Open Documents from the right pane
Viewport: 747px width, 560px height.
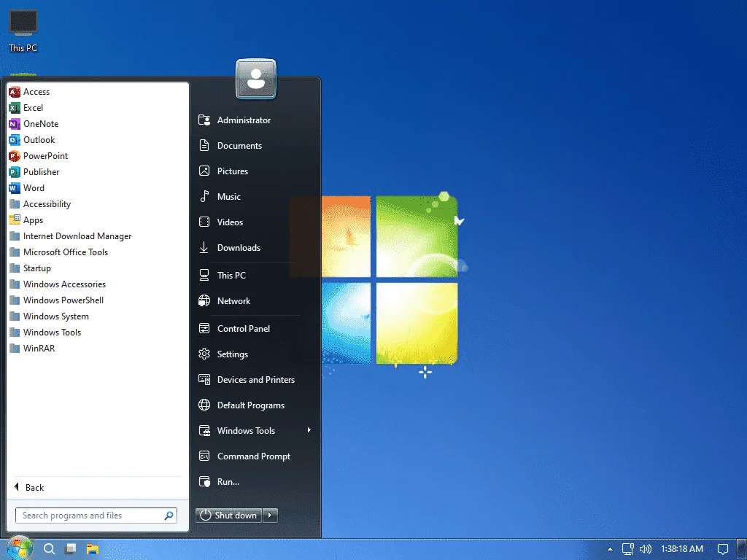click(255, 146)
